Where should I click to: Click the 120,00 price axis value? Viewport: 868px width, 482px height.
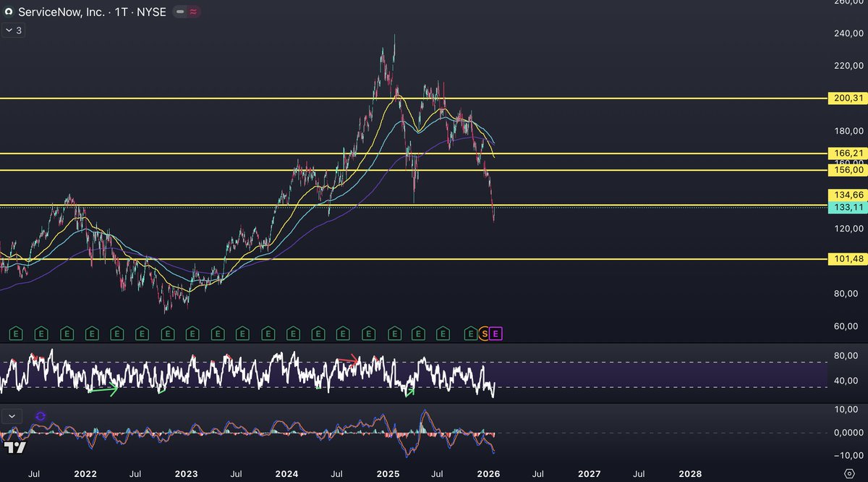tap(849, 229)
